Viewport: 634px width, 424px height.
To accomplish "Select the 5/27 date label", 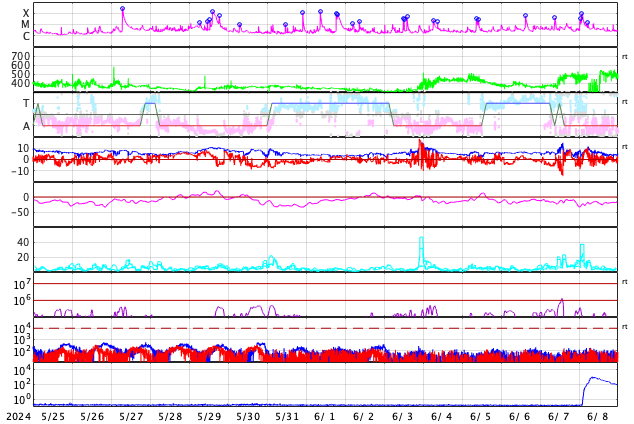I will pos(131,417).
